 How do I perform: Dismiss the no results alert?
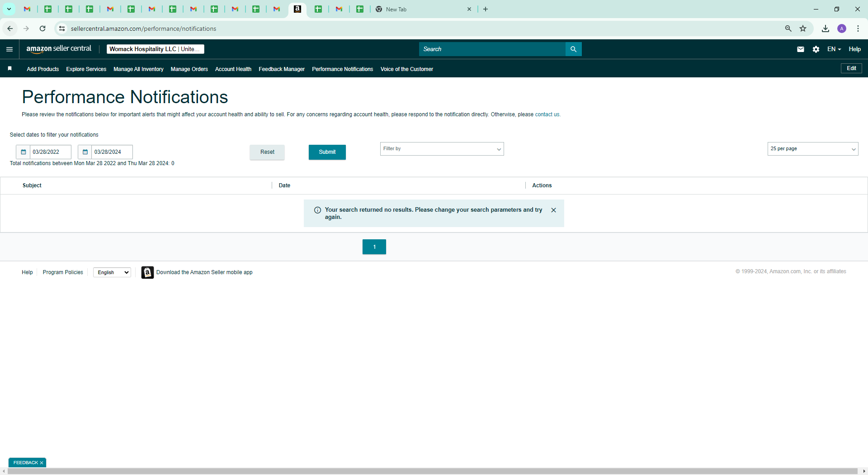(554, 210)
